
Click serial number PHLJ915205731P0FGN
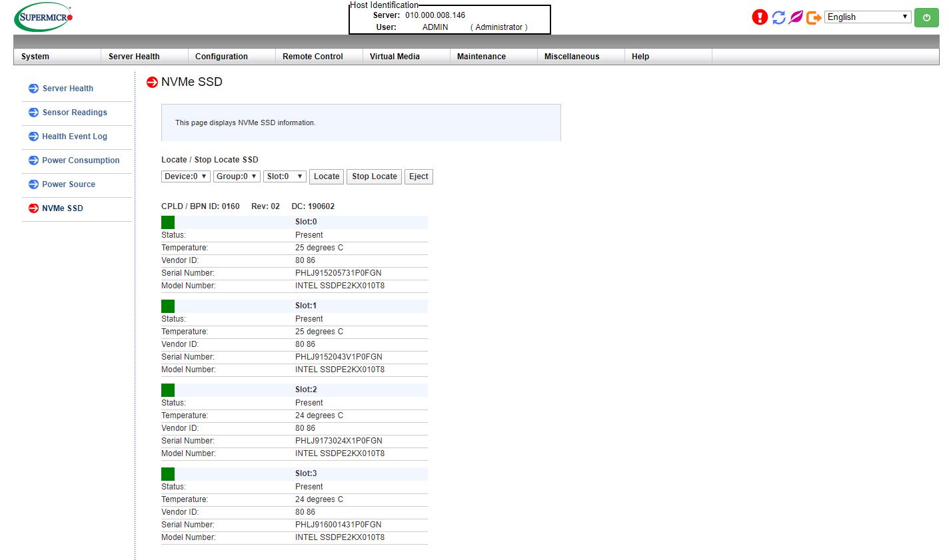[339, 273]
